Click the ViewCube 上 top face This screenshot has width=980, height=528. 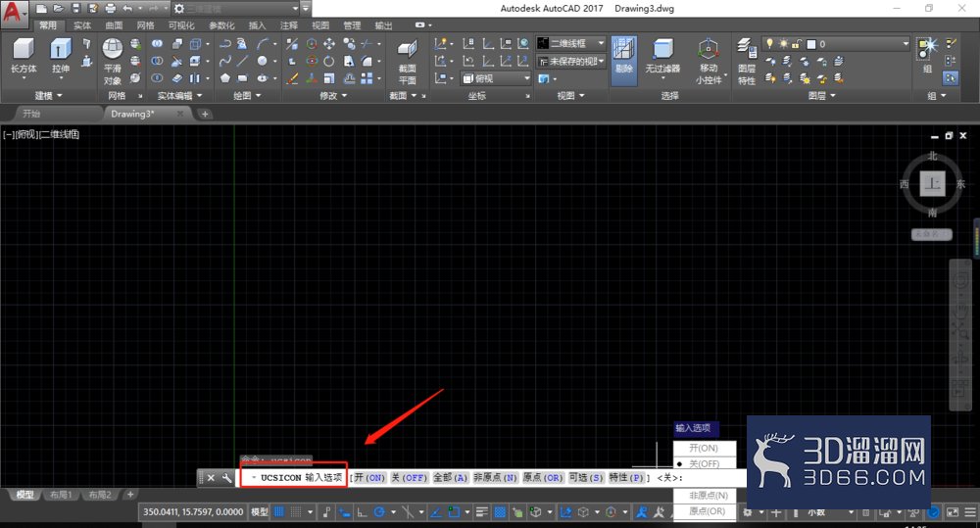click(932, 183)
